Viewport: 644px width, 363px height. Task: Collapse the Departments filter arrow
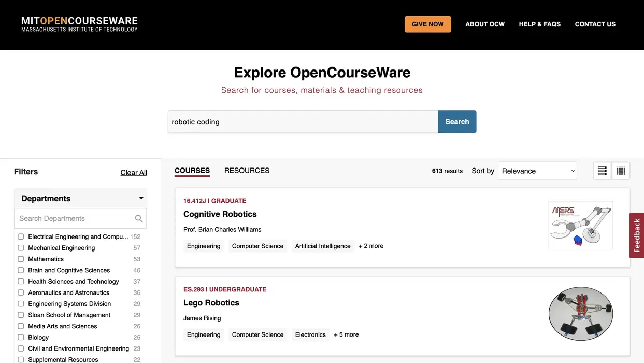(x=141, y=198)
